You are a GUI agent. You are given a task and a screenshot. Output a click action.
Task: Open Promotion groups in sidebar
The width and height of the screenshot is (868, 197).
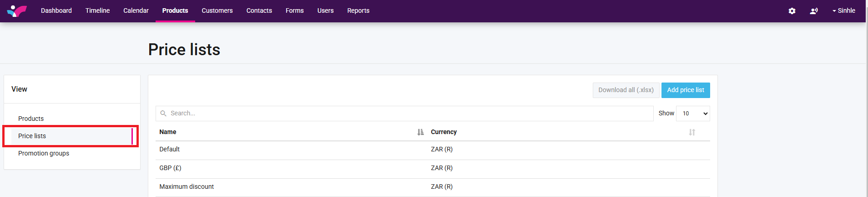[44, 153]
